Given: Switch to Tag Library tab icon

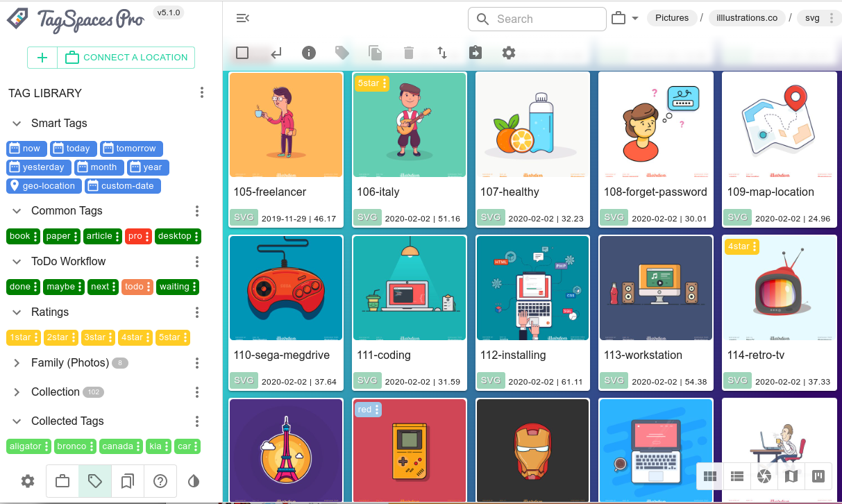Looking at the screenshot, I should coord(95,481).
